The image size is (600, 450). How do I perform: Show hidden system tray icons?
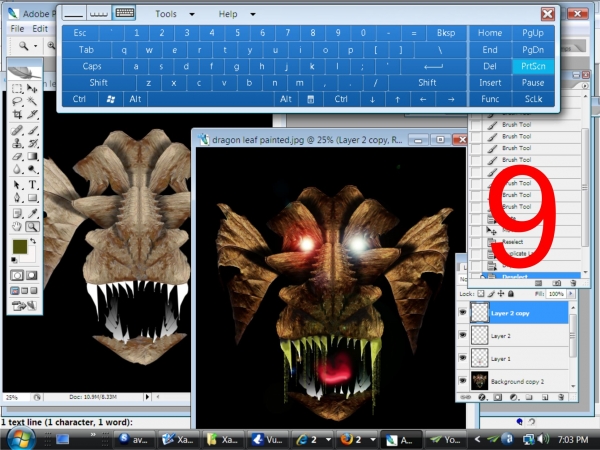tap(477, 439)
